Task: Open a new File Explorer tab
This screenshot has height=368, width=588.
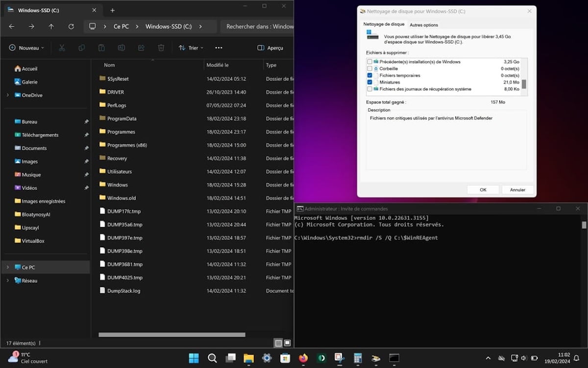Action: click(112, 10)
